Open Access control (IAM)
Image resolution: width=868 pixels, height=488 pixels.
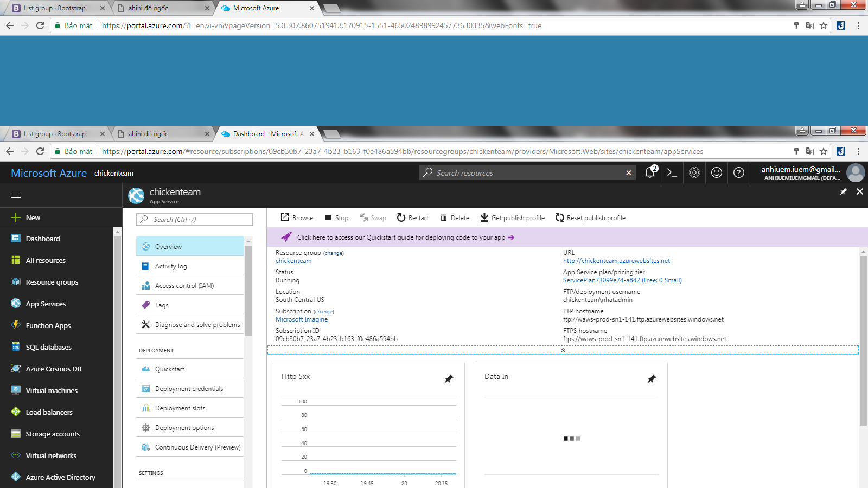pos(190,285)
